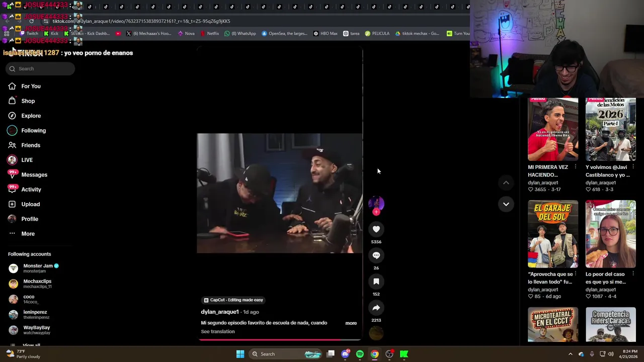Go to previous video with up chevron
Viewport: 644px width, 362px height.
[506, 183]
